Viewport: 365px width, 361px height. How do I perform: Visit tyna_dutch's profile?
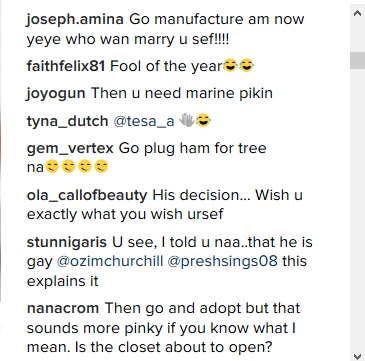pyautogui.click(x=67, y=121)
